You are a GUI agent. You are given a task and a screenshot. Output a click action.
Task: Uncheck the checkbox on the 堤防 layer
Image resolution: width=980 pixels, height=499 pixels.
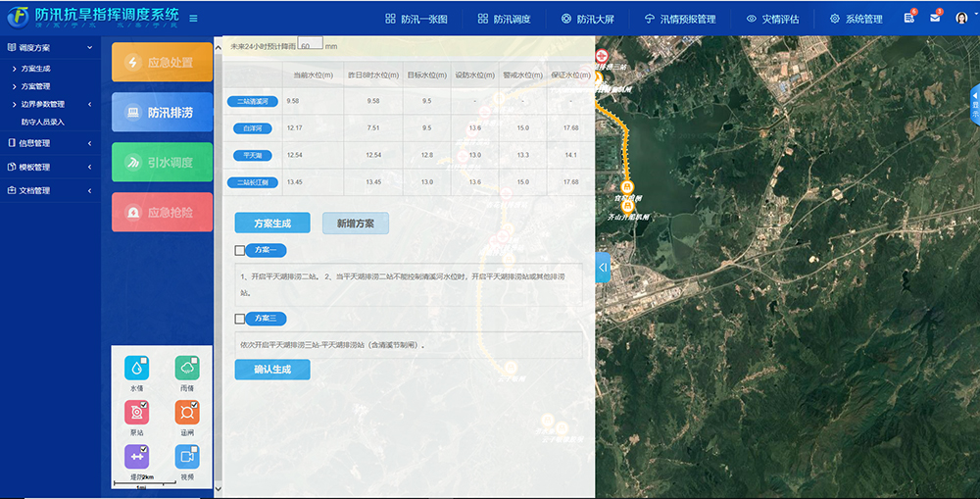coord(145,449)
